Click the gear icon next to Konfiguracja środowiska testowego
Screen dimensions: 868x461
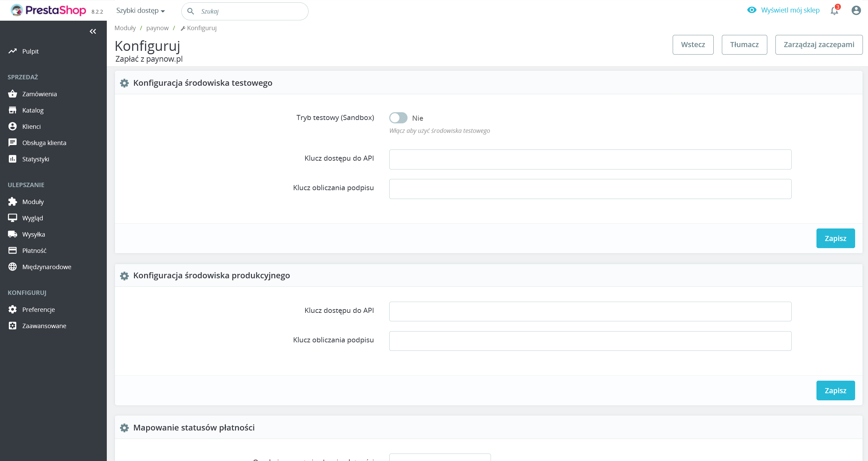[x=124, y=83]
